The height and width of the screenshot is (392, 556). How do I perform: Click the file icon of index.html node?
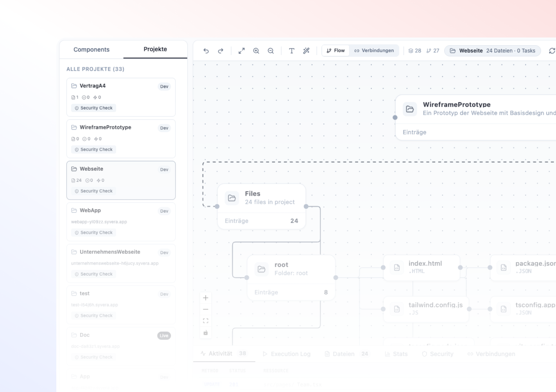[397, 268]
